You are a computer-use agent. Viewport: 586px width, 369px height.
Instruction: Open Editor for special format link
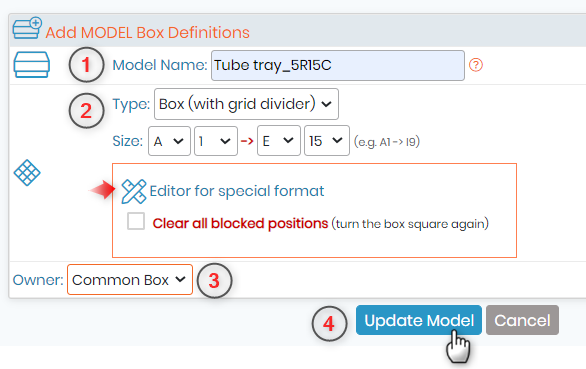point(237,191)
